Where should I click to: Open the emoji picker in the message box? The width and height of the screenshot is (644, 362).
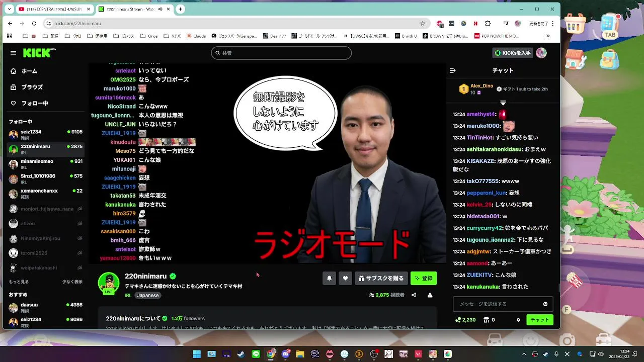pyautogui.click(x=545, y=304)
